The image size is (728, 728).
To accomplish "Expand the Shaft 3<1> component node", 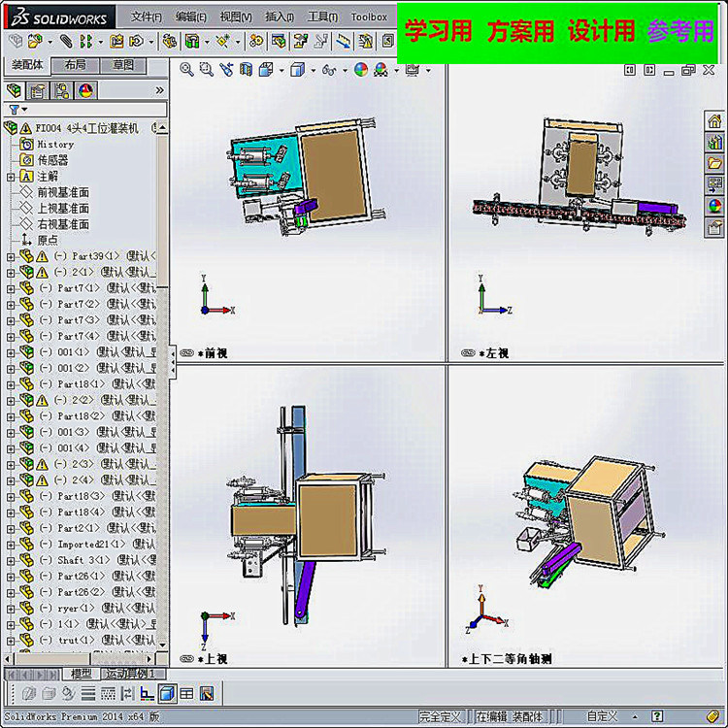I will (x=11, y=561).
